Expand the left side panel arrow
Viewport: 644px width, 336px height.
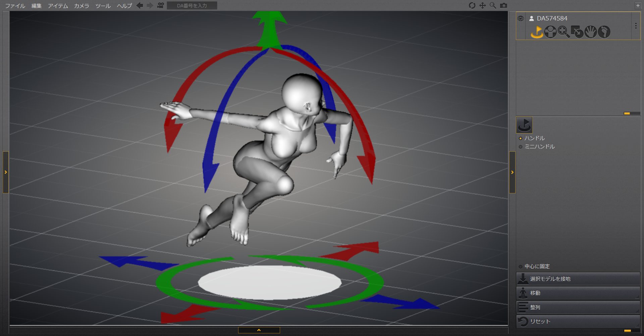(x=6, y=172)
